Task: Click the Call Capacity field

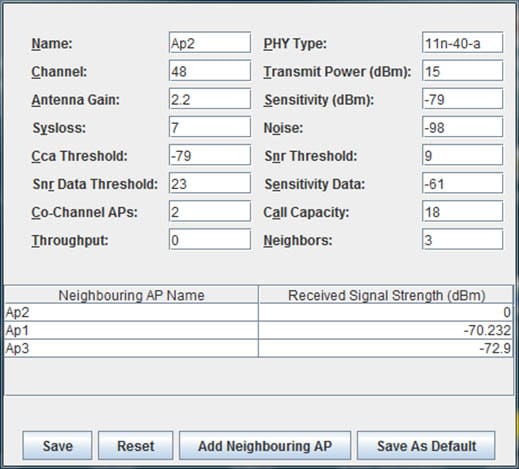Action: click(x=463, y=211)
